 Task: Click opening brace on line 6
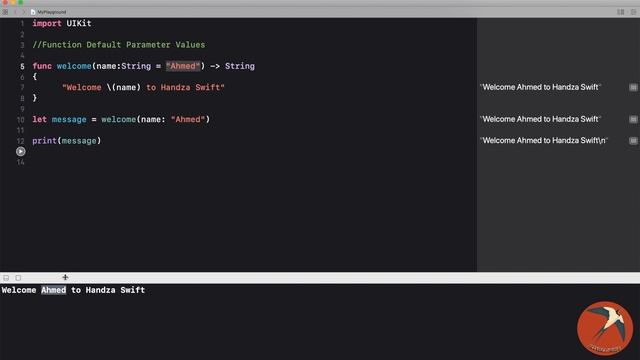[35, 77]
